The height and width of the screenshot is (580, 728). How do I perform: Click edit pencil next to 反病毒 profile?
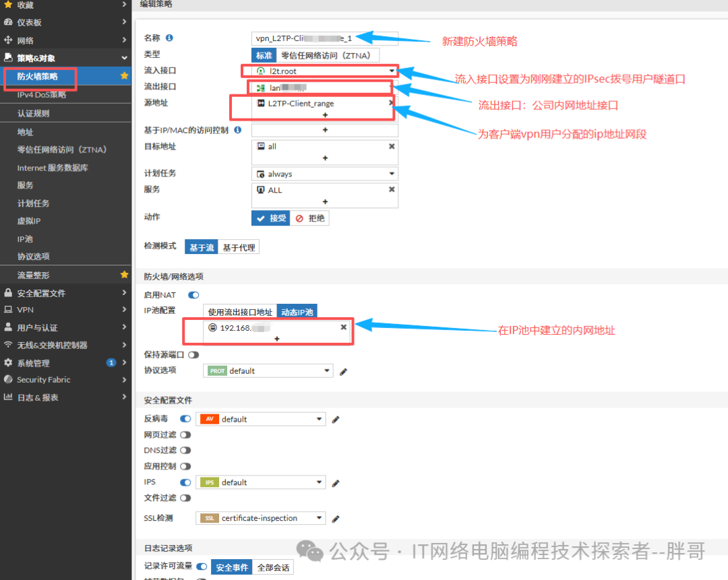(336, 420)
